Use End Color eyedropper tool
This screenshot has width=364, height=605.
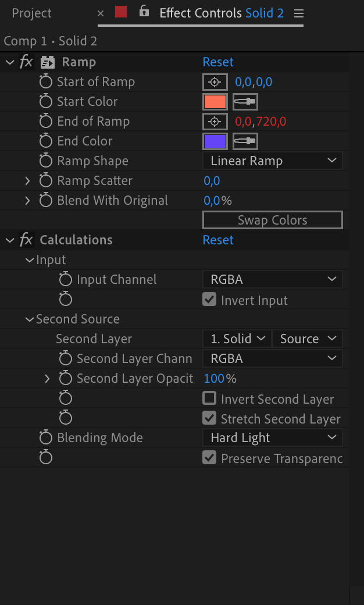(x=245, y=141)
